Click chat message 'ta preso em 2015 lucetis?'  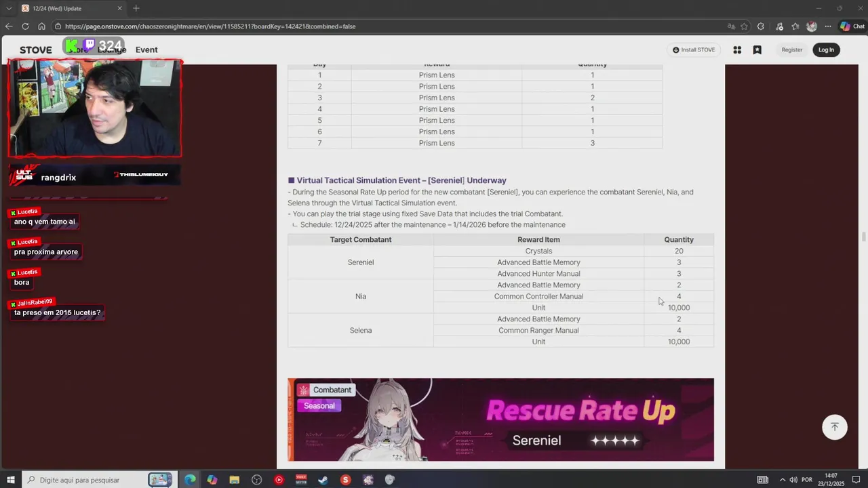click(58, 313)
